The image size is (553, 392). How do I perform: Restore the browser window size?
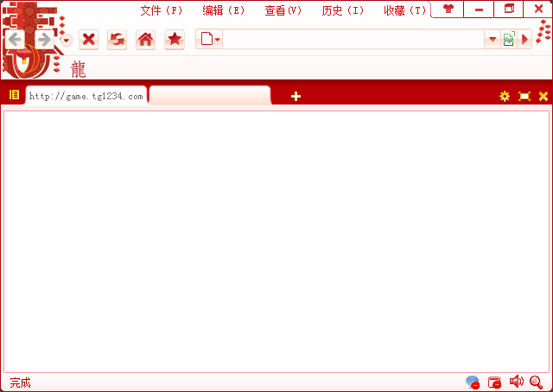point(509,9)
